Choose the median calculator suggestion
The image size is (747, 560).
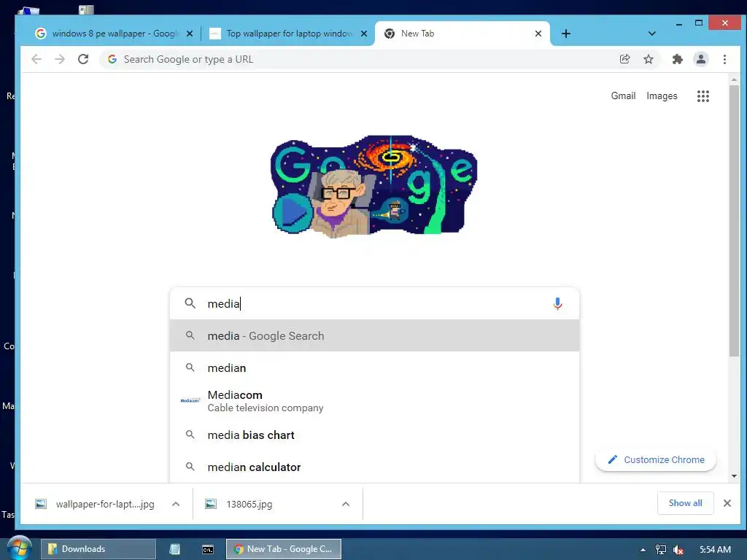(x=374, y=467)
